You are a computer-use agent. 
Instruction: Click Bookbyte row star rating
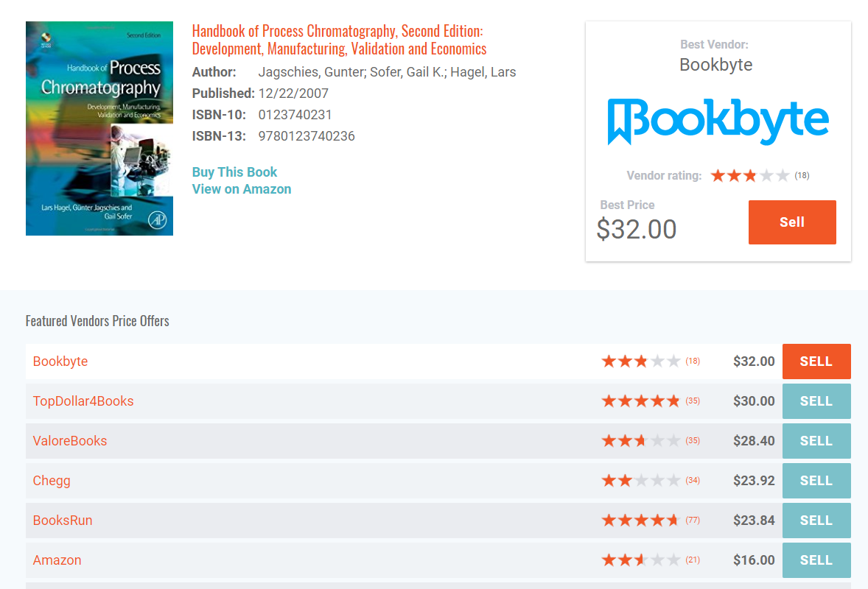pos(640,361)
